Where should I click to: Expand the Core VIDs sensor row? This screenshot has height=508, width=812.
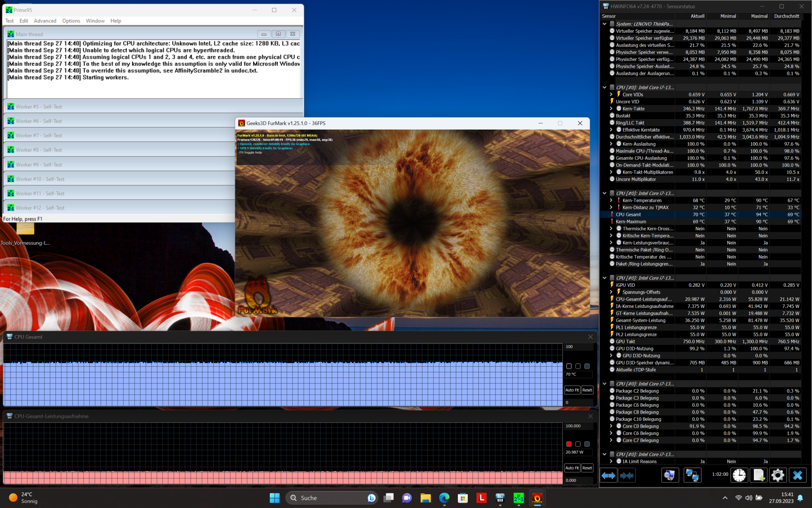pyautogui.click(x=611, y=94)
